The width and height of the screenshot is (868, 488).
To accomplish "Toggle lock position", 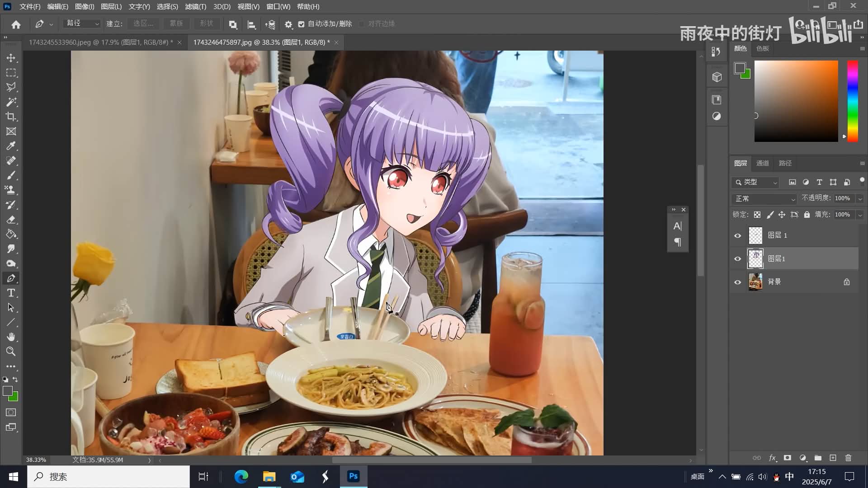I will click(x=782, y=215).
